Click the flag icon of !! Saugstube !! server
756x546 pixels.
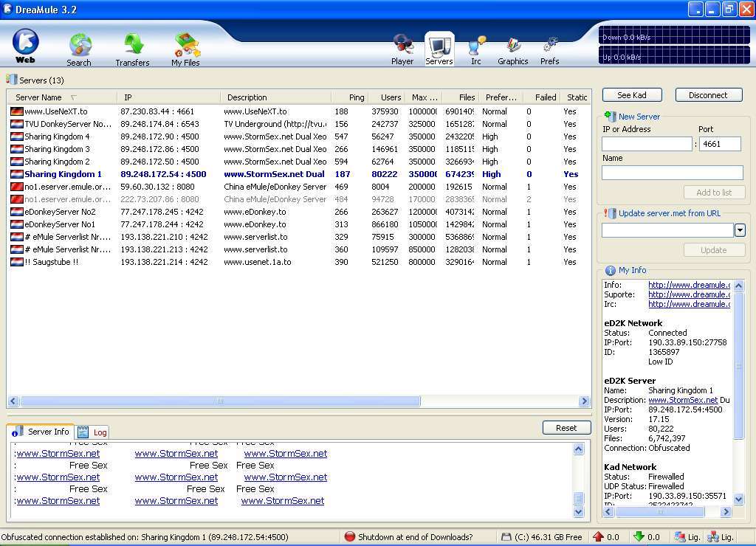point(17,262)
